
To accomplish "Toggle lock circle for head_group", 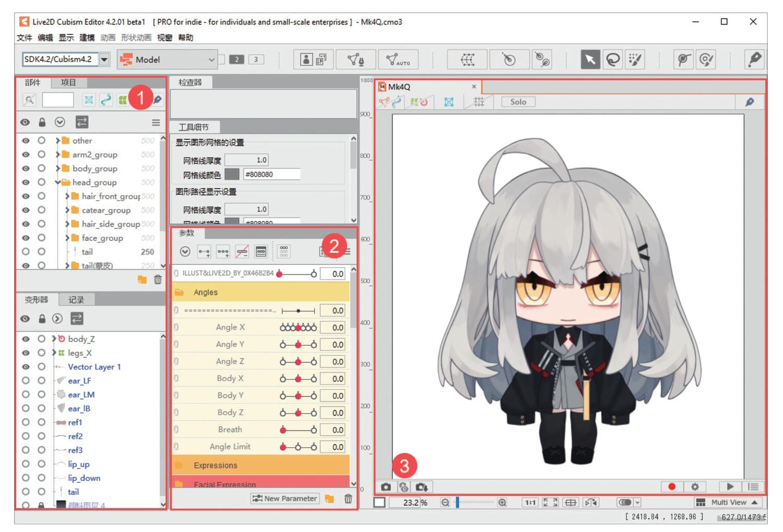I will [x=41, y=182].
